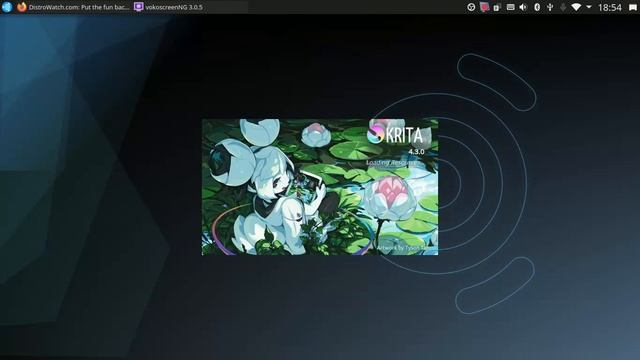Switch to the DistroWatch.com Firefox window
The width and height of the screenshot is (640, 360).
(73, 7)
